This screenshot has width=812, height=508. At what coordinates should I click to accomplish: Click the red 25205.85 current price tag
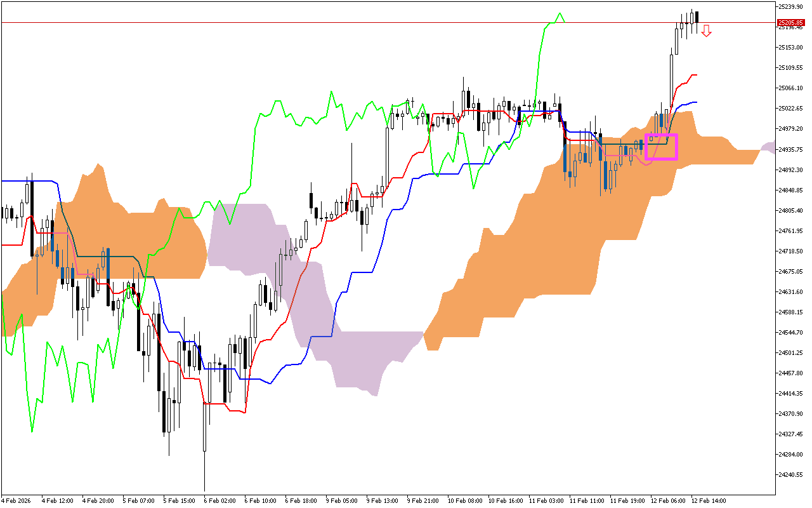click(790, 22)
